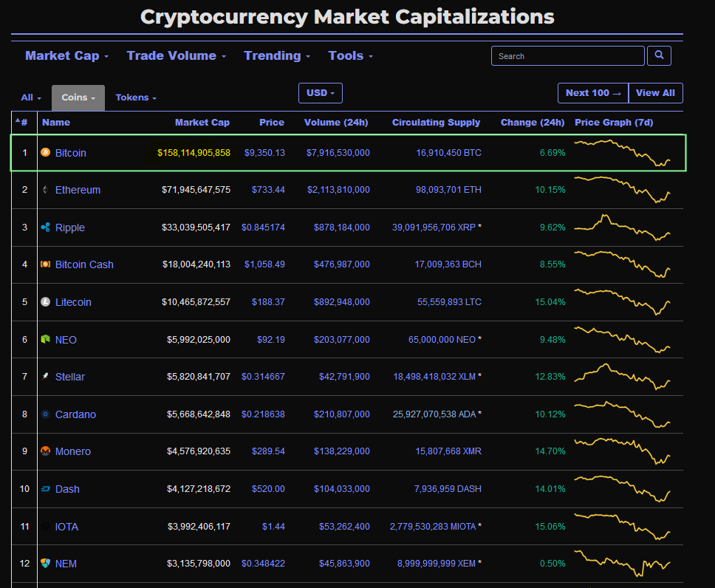Open the Tokens filter dropdown
This screenshot has width=715, height=588.
pyautogui.click(x=136, y=98)
